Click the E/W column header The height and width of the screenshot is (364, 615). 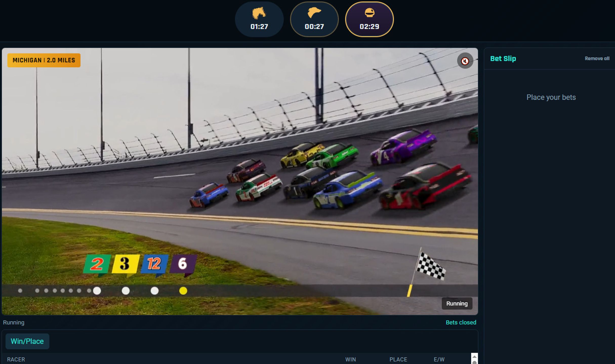click(439, 359)
